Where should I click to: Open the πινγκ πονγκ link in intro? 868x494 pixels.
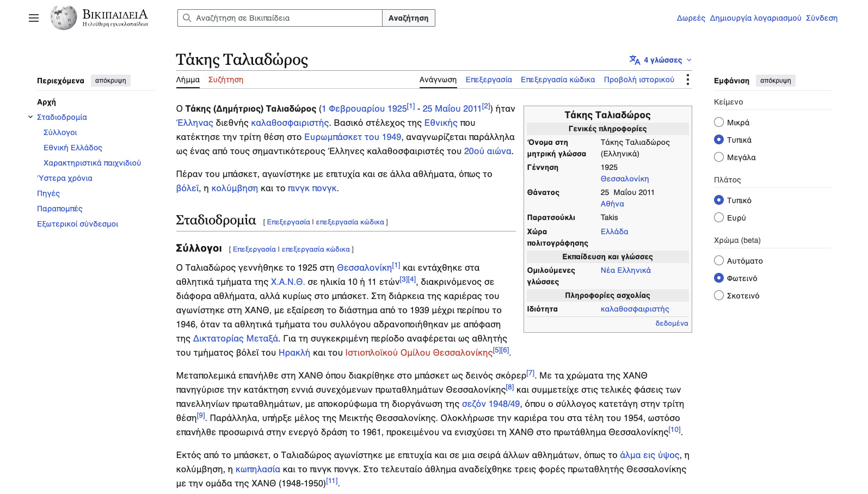(x=312, y=188)
